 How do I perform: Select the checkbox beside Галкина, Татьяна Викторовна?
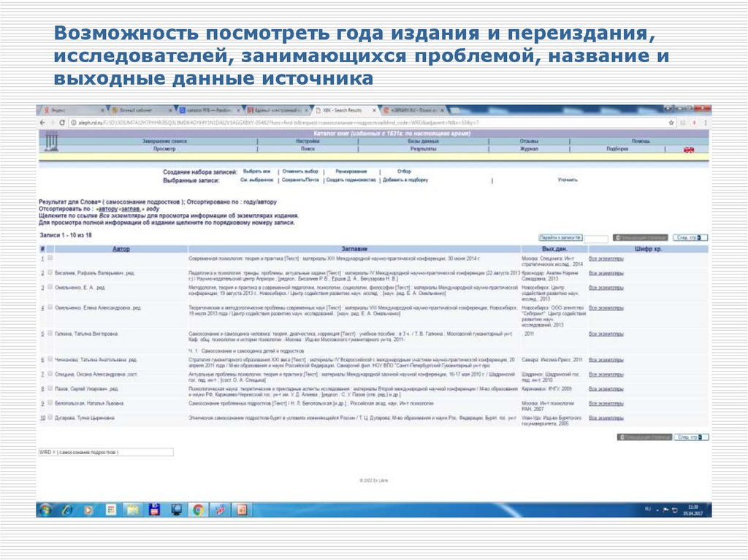click(49, 334)
